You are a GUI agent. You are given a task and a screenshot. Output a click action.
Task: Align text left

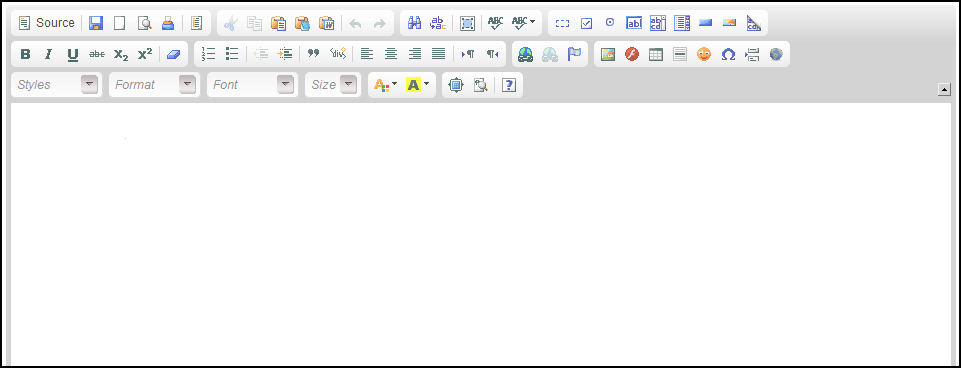coord(367,54)
